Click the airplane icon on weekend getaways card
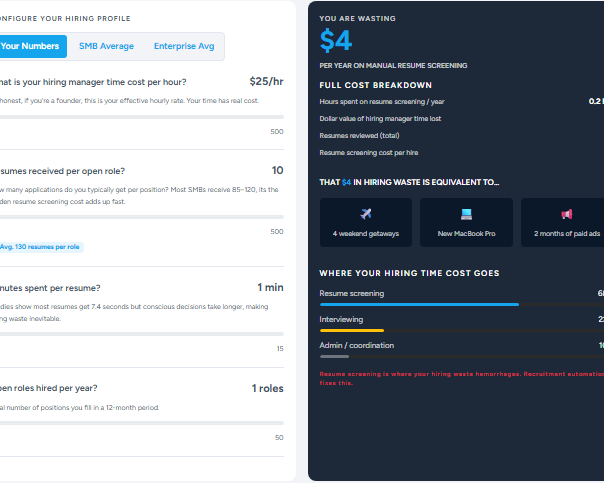 coord(366,214)
